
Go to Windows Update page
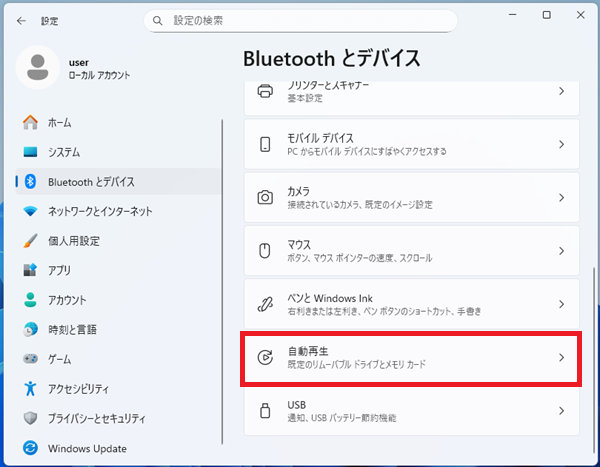pyautogui.click(x=118, y=448)
